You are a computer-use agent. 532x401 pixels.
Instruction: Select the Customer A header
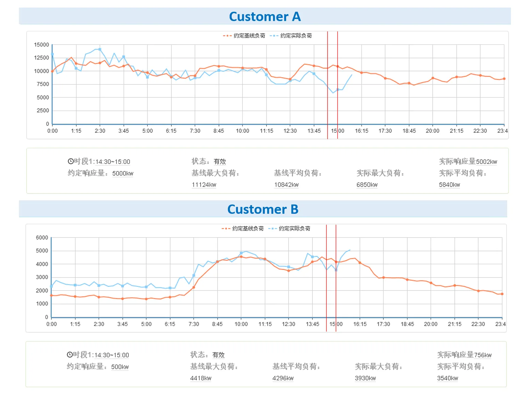click(x=265, y=16)
